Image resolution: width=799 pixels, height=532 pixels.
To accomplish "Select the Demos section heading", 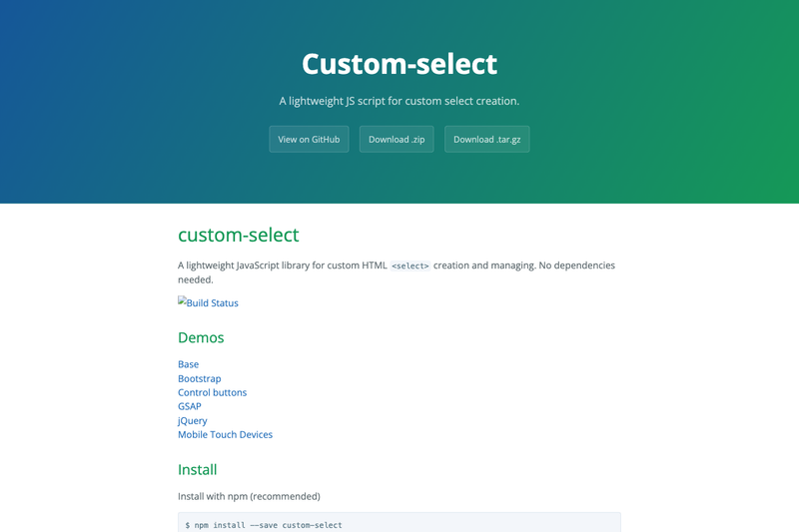I will click(x=201, y=337).
